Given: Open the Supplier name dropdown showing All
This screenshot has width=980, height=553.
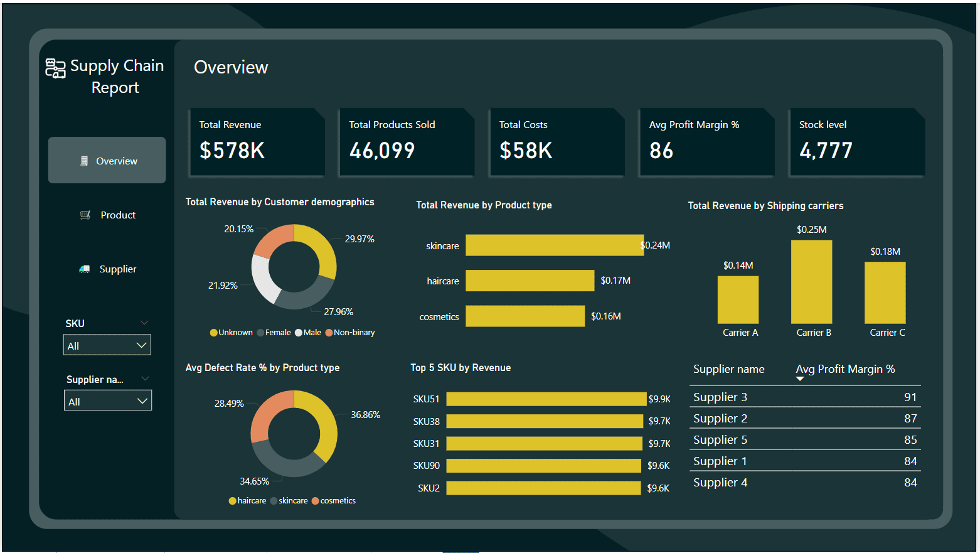Looking at the screenshot, I should [108, 401].
